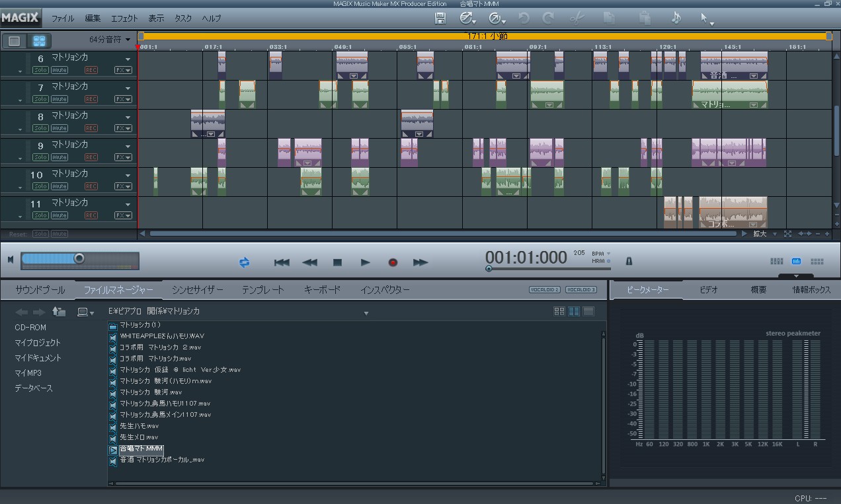Arm REC on track 10
This screenshot has height=504, width=841.
91,186
